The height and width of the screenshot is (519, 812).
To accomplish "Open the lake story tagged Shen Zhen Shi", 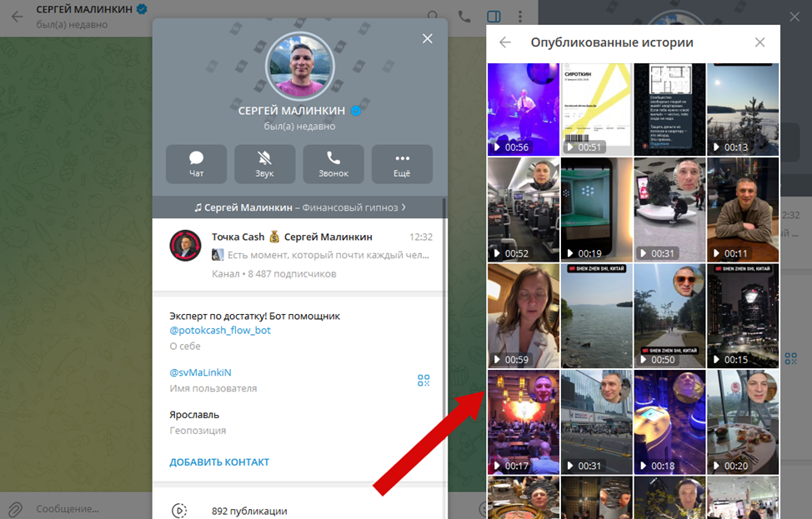I will (x=597, y=316).
